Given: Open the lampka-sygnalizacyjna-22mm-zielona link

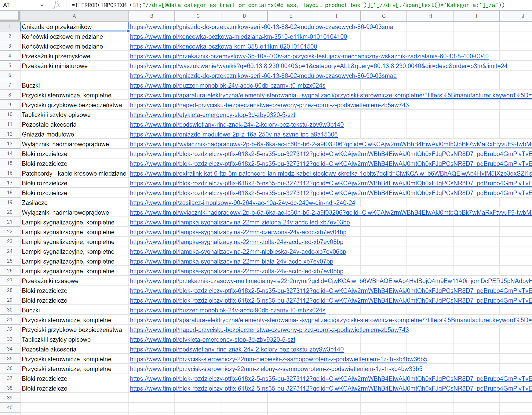Looking at the screenshot, I should pos(240,222).
